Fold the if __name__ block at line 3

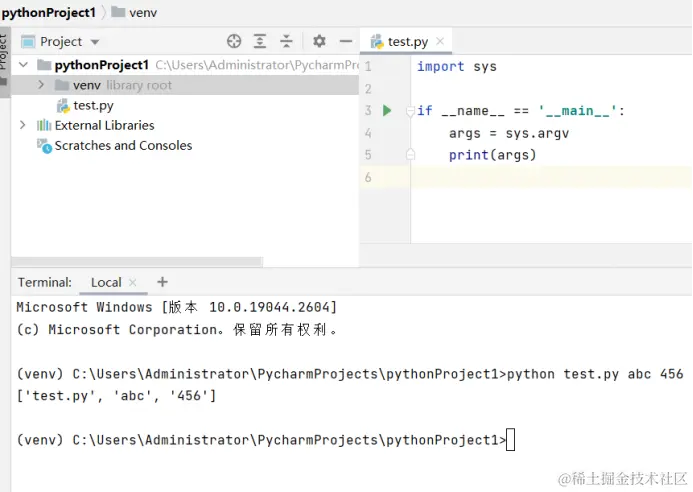point(410,111)
